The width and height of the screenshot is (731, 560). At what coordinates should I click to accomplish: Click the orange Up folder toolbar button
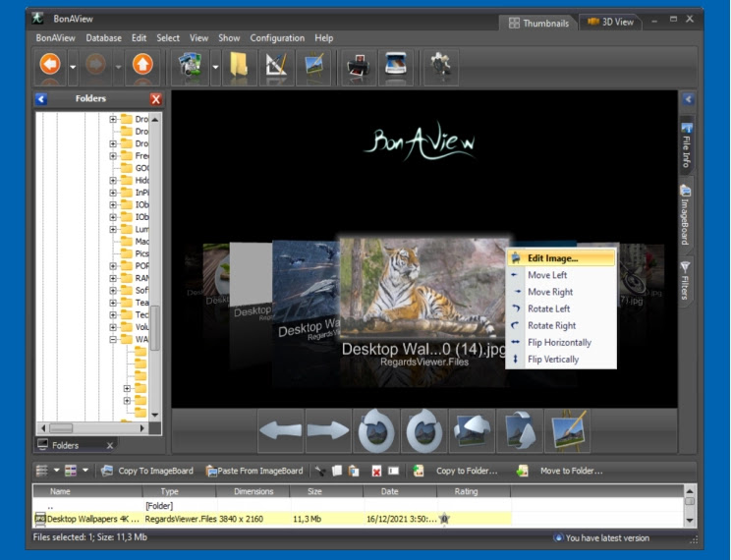pos(142,66)
